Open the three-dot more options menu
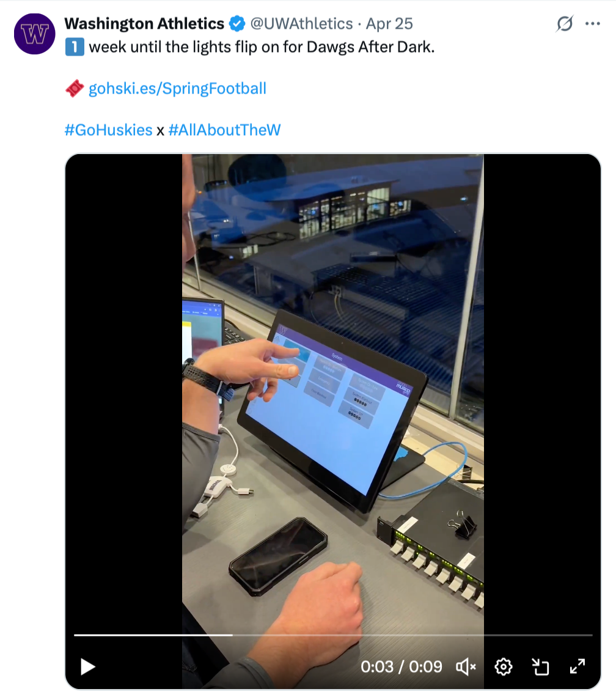Screen dimensions: 616x697 (593, 24)
